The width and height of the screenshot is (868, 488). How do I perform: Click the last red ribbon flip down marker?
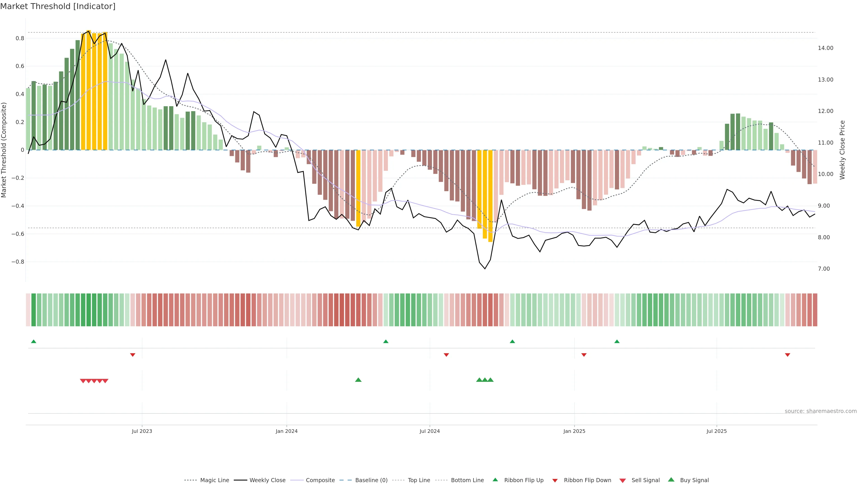point(788,355)
